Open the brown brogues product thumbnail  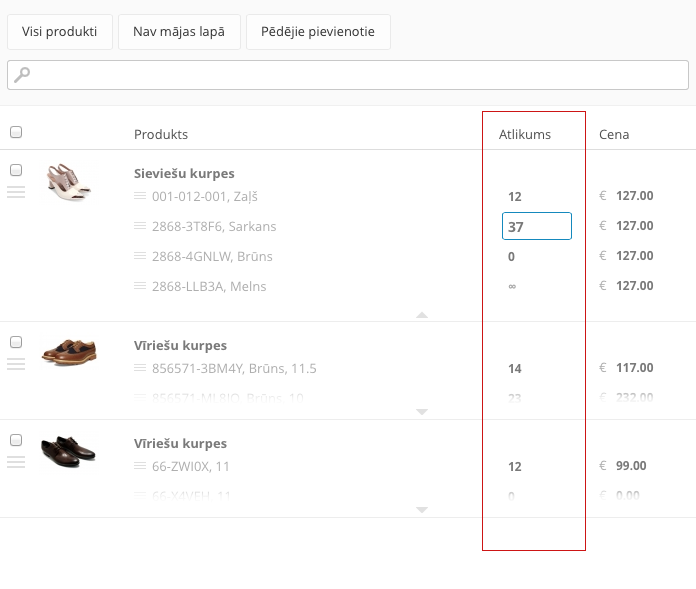69,352
